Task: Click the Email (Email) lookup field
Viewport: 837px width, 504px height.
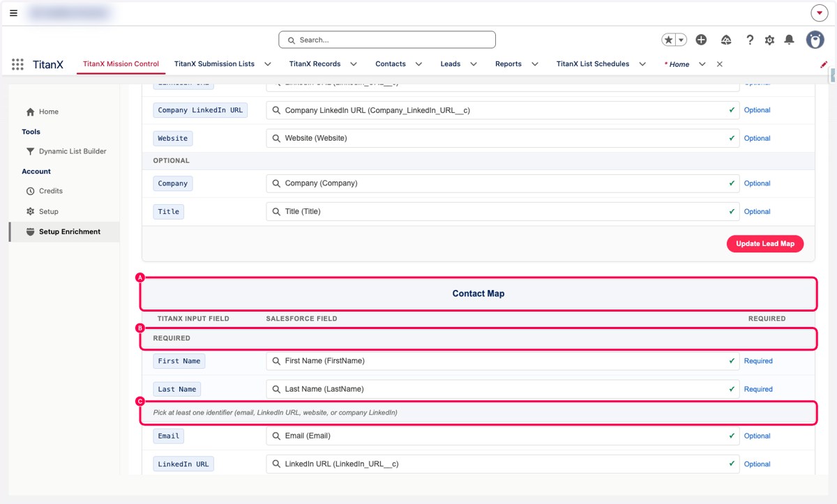Action: pos(503,436)
